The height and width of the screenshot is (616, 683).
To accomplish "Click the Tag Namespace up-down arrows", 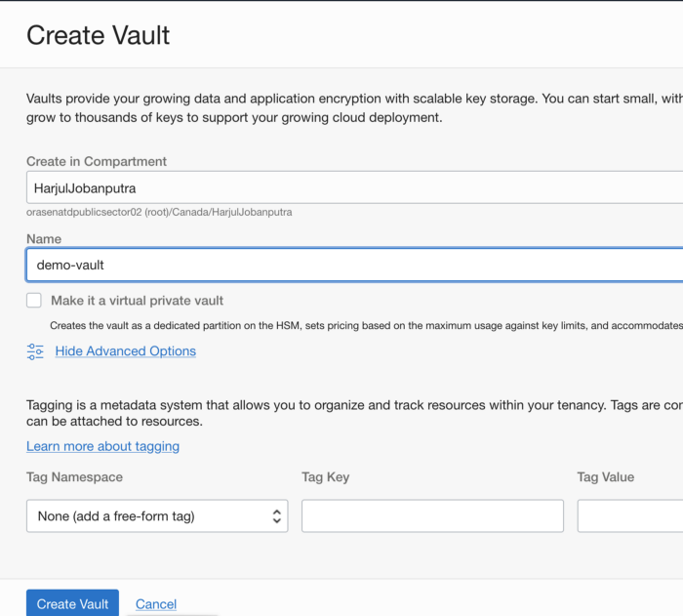I will point(277,515).
